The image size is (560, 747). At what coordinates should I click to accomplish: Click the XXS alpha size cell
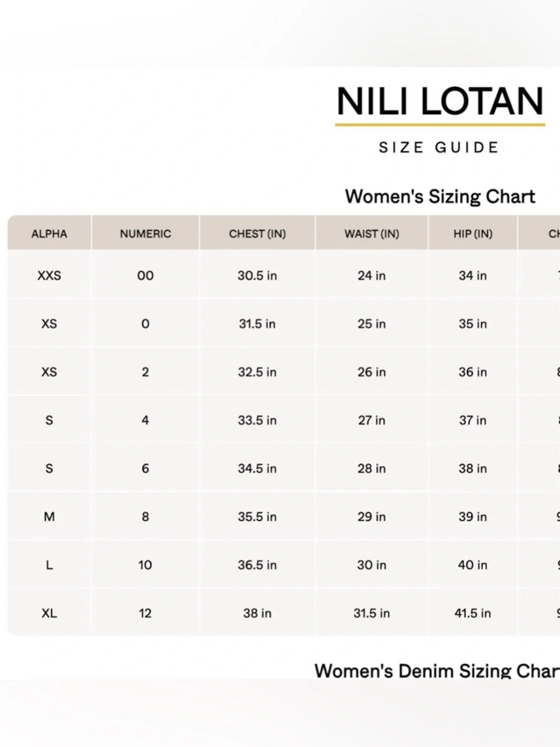49,276
